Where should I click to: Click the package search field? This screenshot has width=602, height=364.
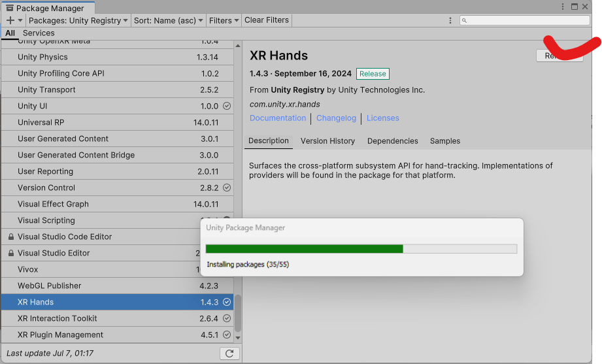tap(524, 20)
